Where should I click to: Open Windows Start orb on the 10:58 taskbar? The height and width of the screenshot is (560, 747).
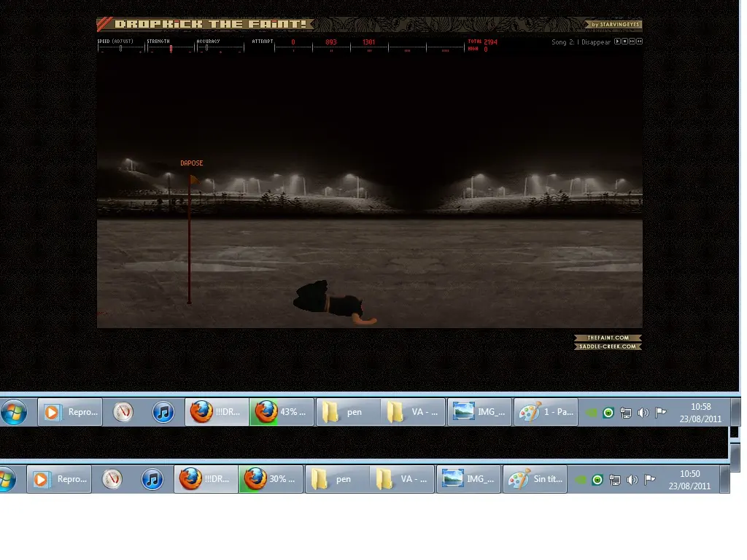14,412
